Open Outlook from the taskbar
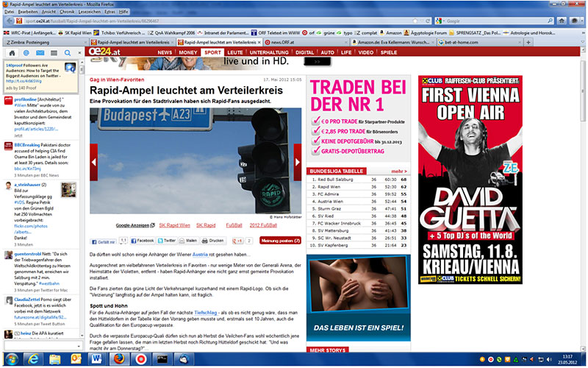The height and width of the screenshot is (368, 588). coord(76,359)
